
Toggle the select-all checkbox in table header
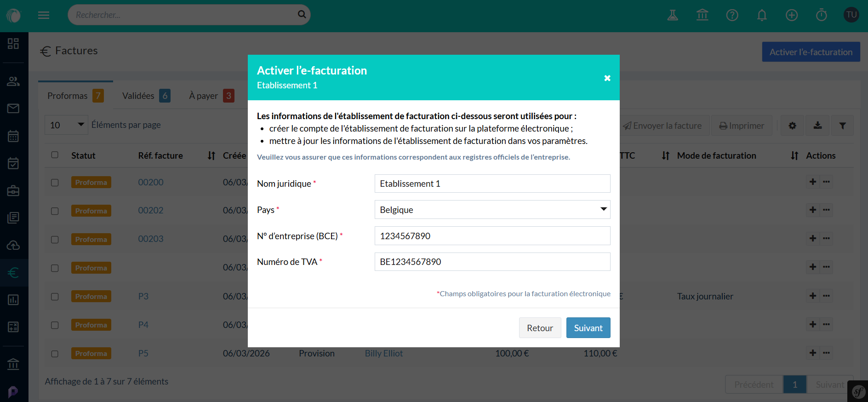[x=55, y=155]
